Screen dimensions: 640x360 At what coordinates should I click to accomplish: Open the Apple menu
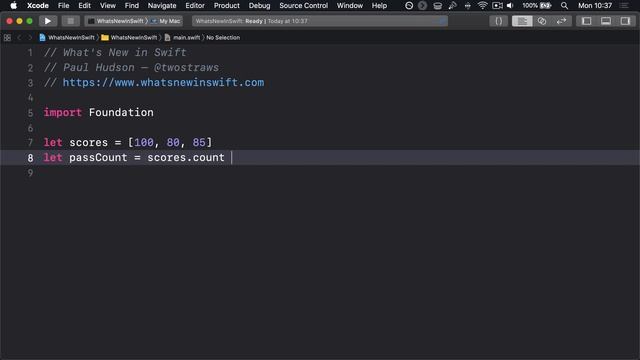click(13, 5)
